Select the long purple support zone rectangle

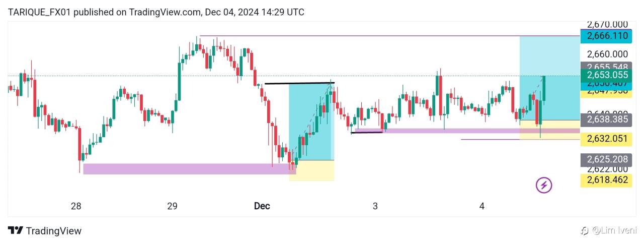coord(189,169)
